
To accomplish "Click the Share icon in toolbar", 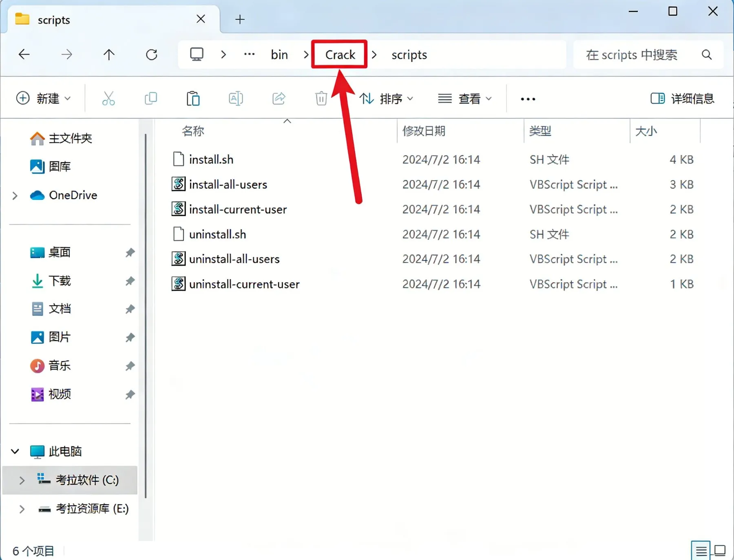I will (279, 98).
